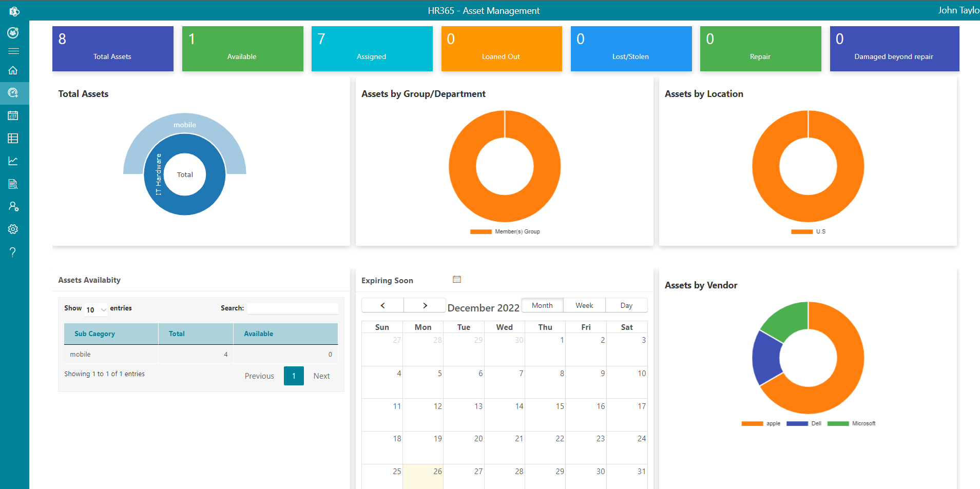The image size is (980, 489).
Task: Click the Help question mark icon
Action: click(x=13, y=252)
